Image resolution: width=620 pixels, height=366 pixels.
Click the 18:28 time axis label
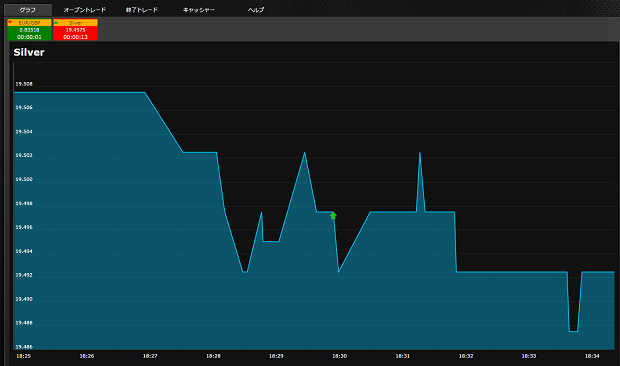[x=213, y=356]
